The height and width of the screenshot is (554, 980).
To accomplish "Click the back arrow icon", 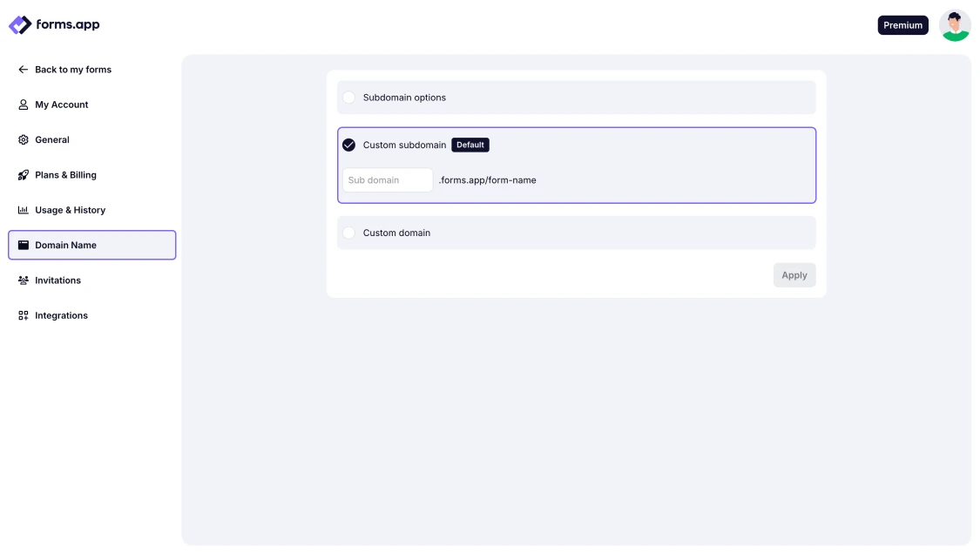I will click(x=24, y=70).
